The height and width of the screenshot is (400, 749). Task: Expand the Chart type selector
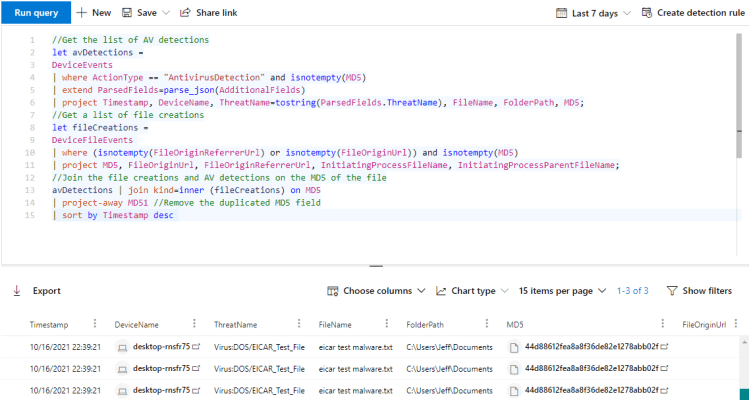473,291
